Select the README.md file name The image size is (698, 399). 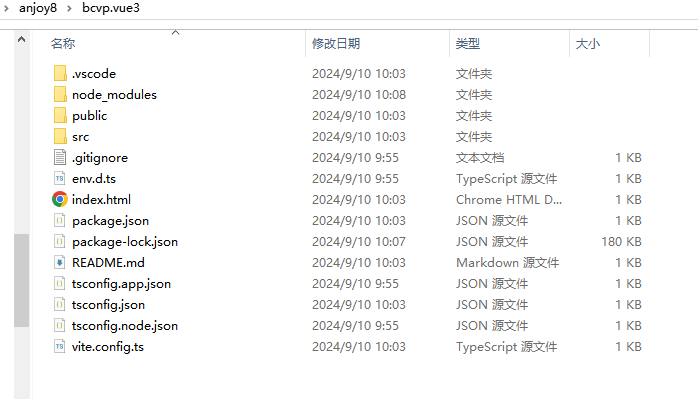pos(108,263)
